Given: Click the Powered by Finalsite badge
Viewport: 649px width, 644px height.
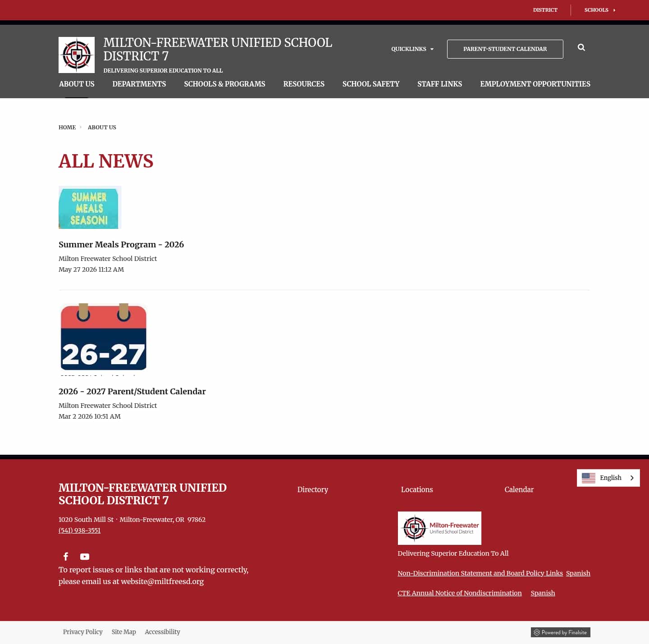Looking at the screenshot, I should point(561,632).
